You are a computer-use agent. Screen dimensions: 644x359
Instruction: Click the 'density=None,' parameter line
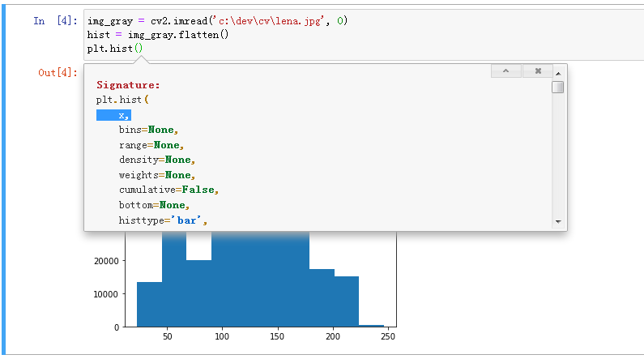(x=157, y=160)
